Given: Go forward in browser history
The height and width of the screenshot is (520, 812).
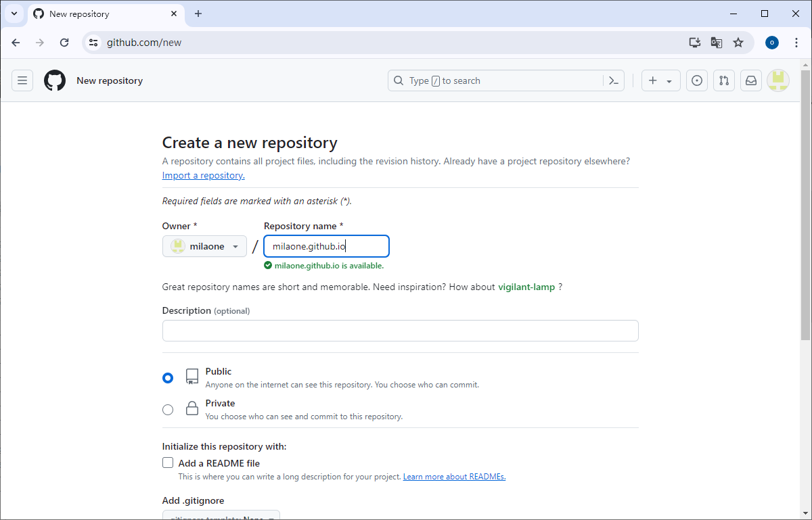Looking at the screenshot, I should [x=40, y=43].
